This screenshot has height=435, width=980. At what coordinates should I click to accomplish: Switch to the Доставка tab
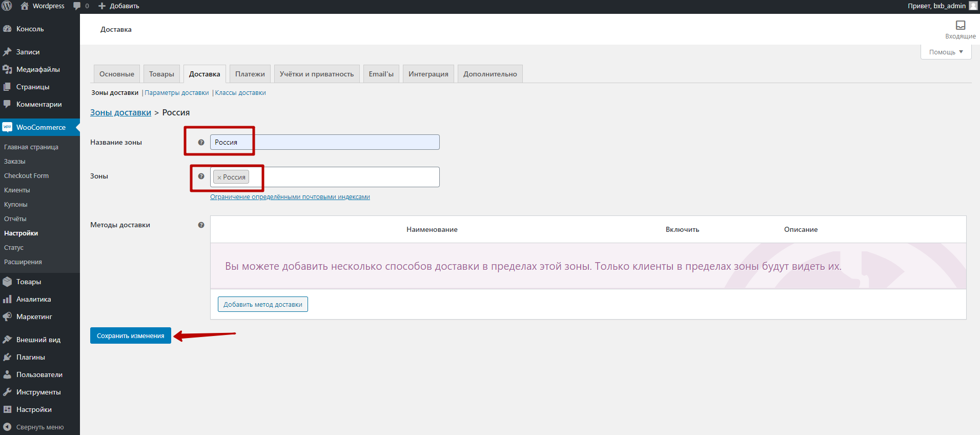[x=205, y=74]
